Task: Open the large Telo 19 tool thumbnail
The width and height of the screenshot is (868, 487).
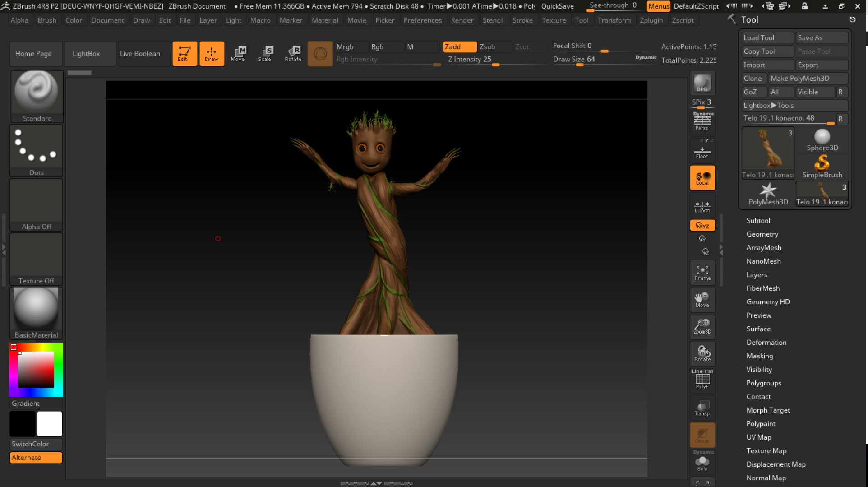Action: coord(768,153)
